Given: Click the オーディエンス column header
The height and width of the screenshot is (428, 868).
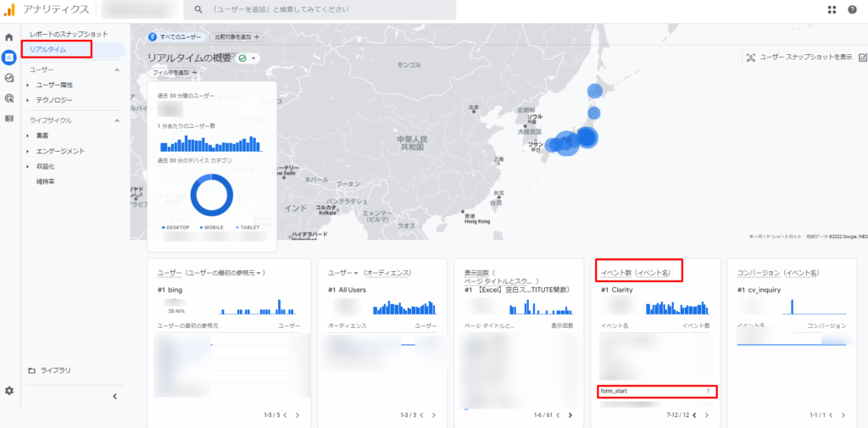Looking at the screenshot, I should 347,325.
